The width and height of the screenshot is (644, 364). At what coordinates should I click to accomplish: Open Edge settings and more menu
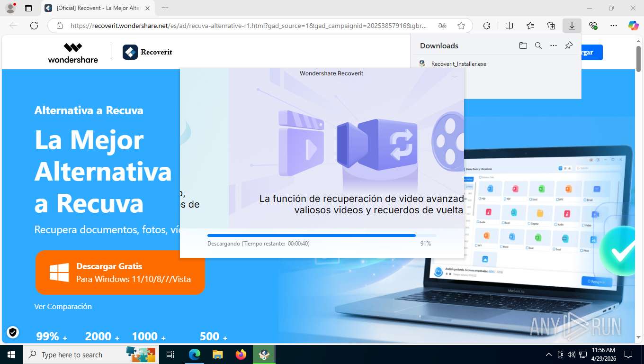(614, 26)
